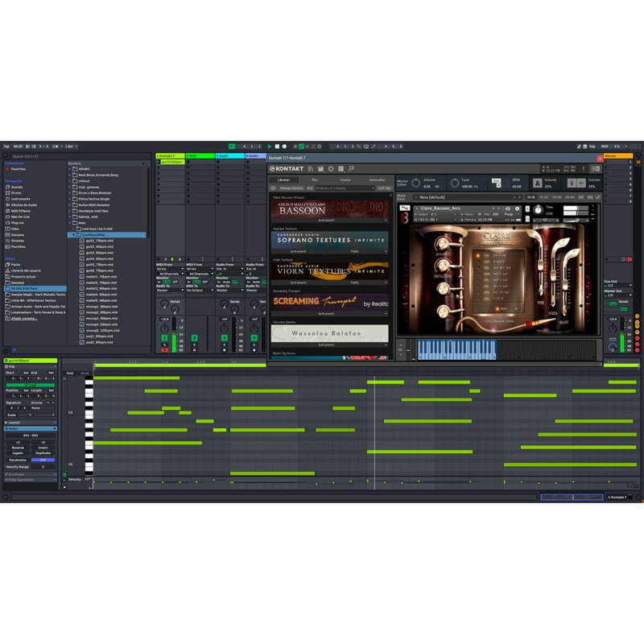The width and height of the screenshot is (644, 644).
Task: Click the transport Stop button
Action: point(277,147)
